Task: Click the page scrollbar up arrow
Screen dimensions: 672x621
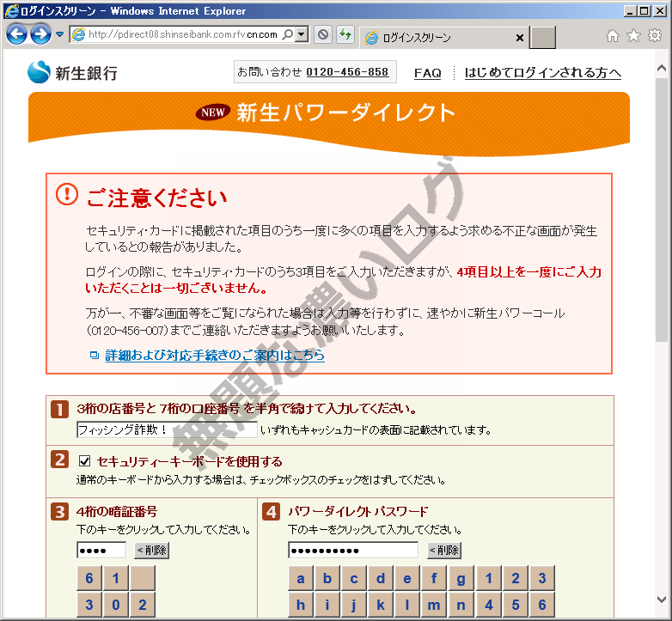Action: [662, 68]
